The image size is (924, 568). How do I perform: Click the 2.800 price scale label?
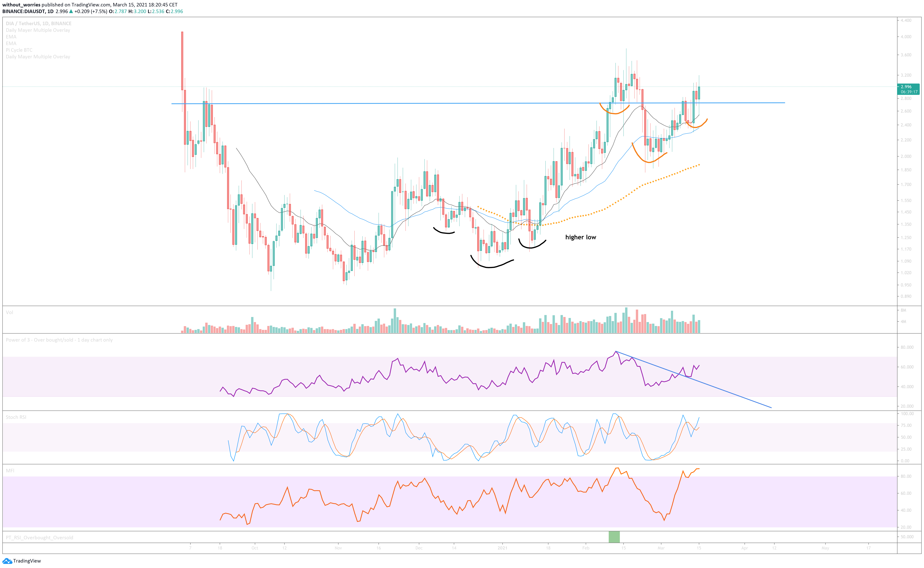point(906,98)
